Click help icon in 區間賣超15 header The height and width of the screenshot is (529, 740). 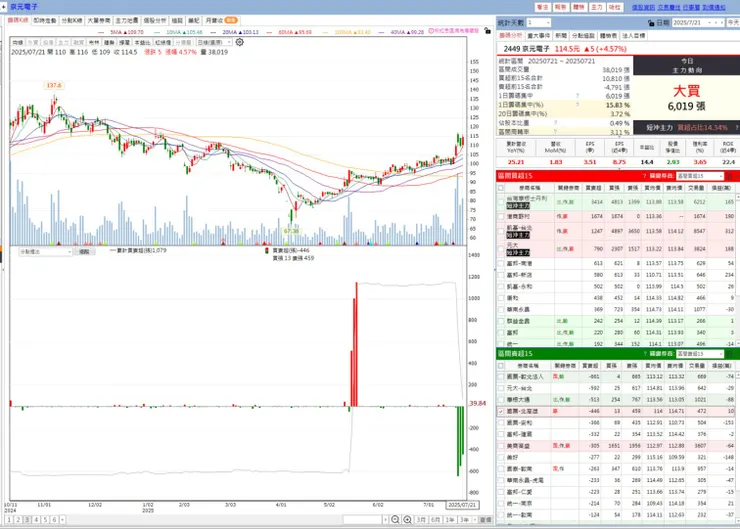[x=645, y=353]
